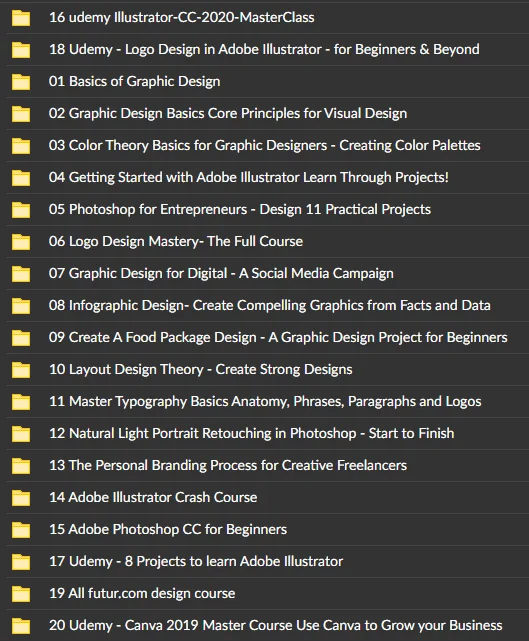Click folder icon for 07 Graphic Design for Digital

pyautogui.click(x=21, y=274)
